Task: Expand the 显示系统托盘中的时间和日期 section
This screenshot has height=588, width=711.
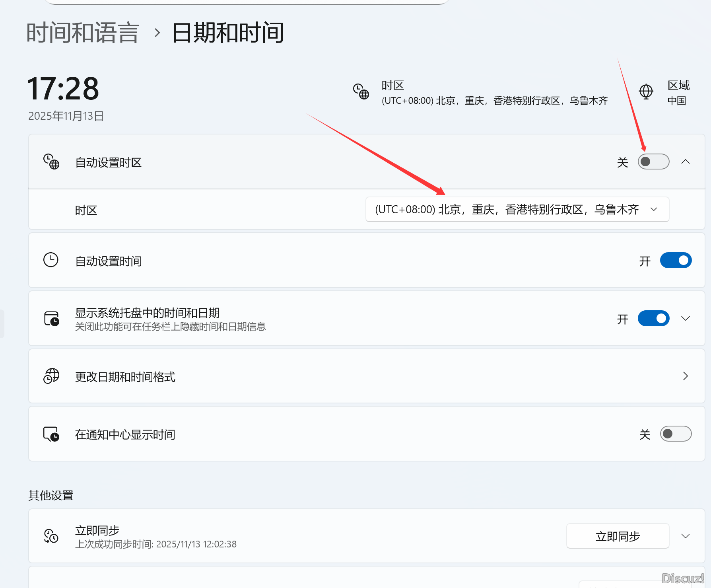Action: pyautogui.click(x=685, y=319)
